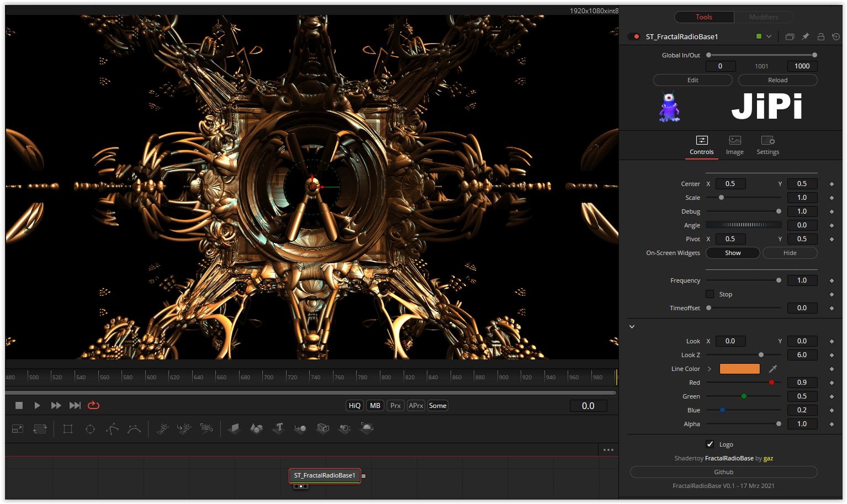Expand the Line Color chevron
Screen dimensions: 847x504
point(710,369)
